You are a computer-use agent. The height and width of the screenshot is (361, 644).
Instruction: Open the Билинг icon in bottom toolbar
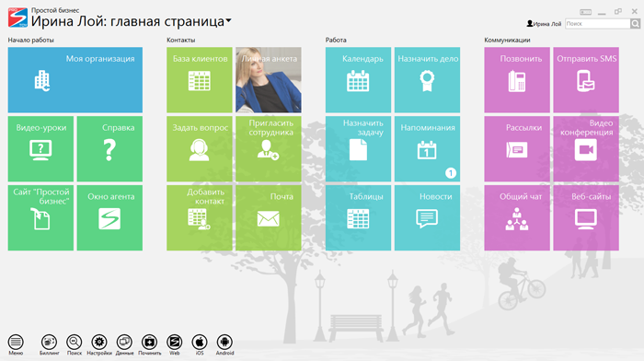(49, 344)
